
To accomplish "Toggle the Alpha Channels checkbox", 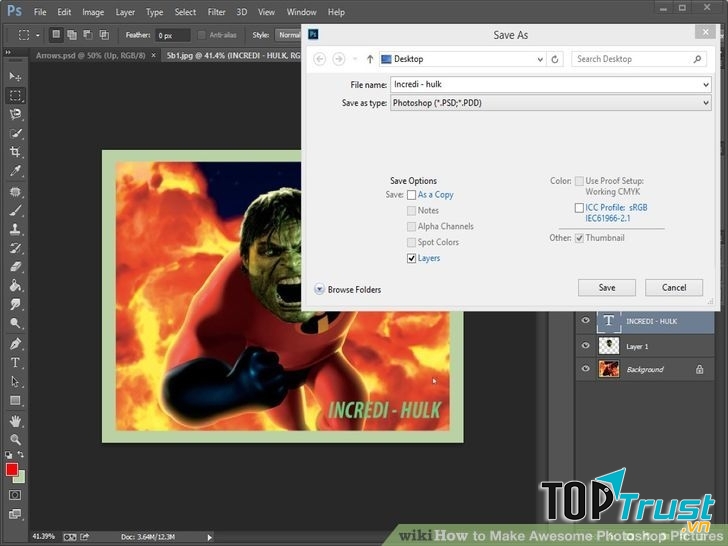I will click(411, 227).
